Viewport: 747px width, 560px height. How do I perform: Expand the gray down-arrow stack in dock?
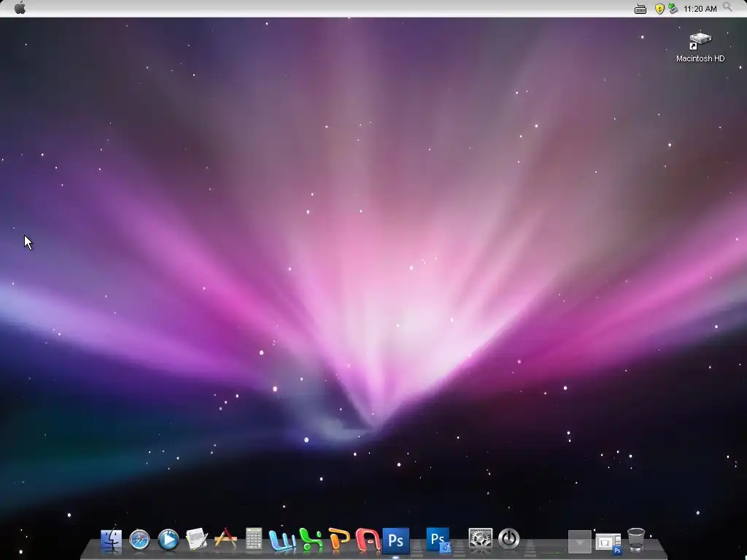[579, 542]
